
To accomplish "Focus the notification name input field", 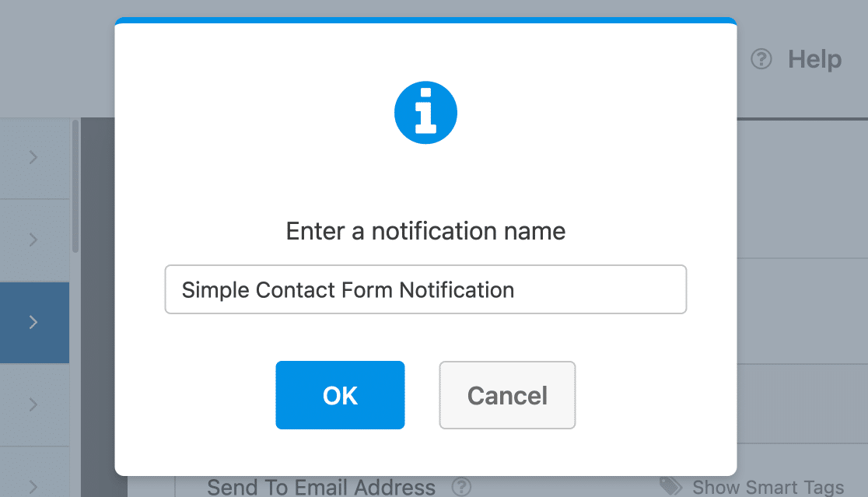I will 425,290.
